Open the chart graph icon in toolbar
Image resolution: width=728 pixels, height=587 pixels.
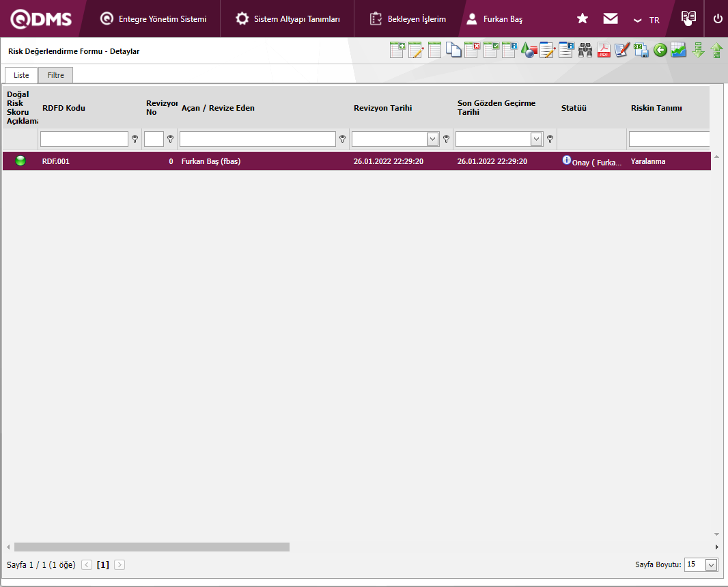(x=678, y=50)
